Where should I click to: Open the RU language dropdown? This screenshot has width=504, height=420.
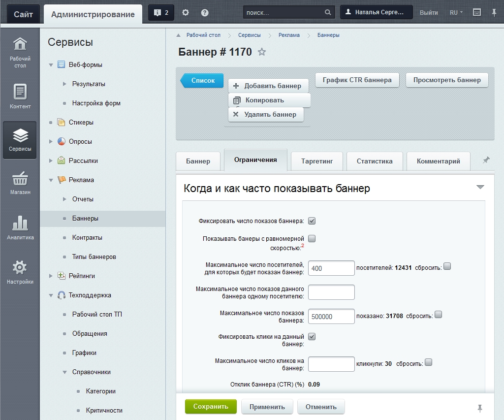coord(456,13)
